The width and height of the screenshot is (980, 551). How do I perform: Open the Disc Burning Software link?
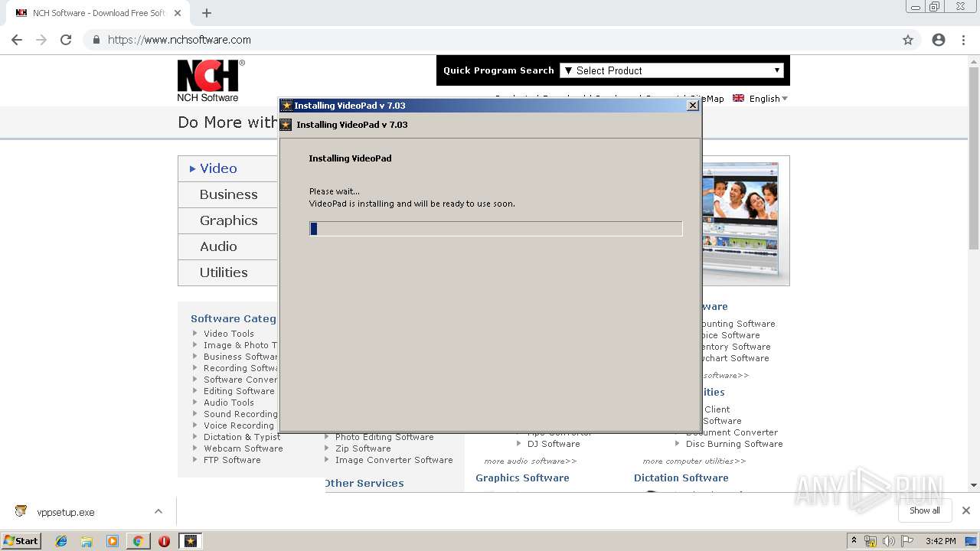(734, 444)
